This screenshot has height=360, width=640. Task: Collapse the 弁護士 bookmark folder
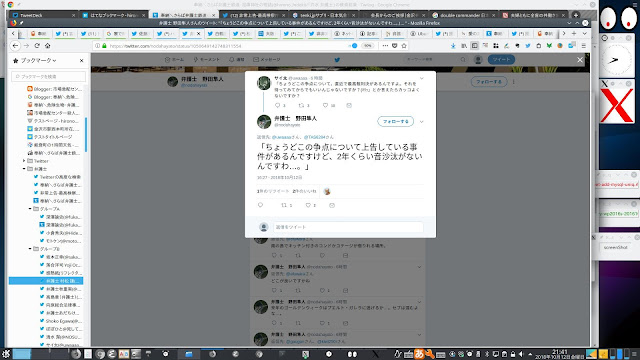(24, 169)
